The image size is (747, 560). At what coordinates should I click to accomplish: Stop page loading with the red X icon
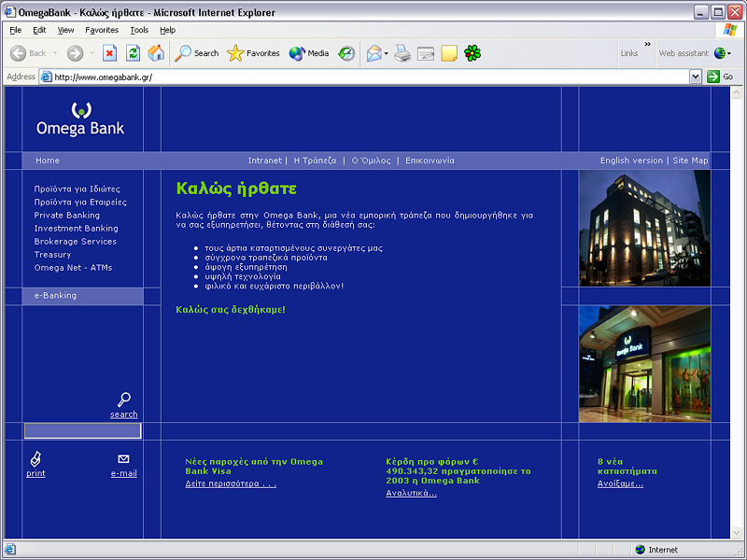109,53
